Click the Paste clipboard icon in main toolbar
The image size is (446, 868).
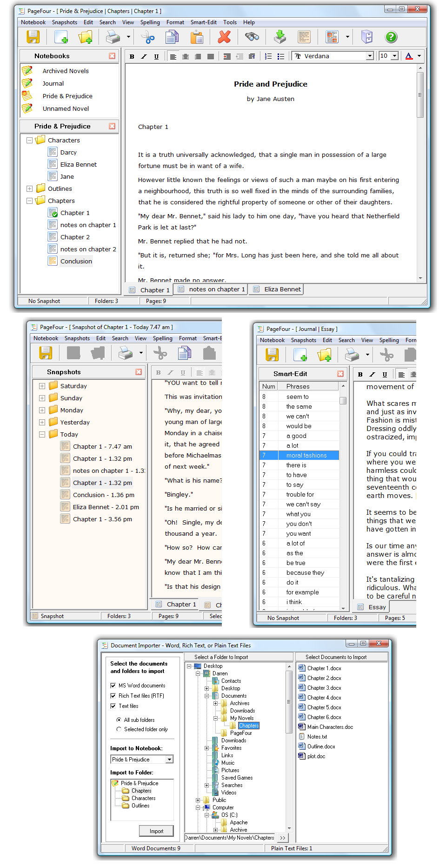click(x=197, y=37)
